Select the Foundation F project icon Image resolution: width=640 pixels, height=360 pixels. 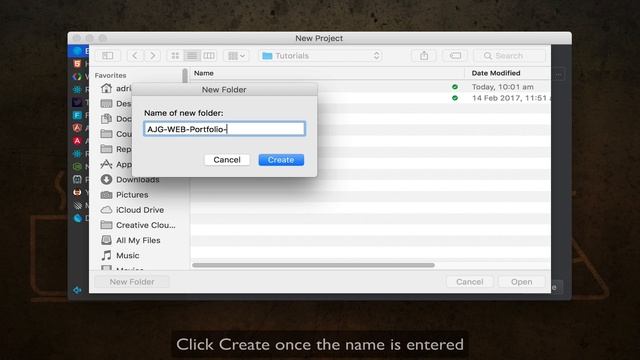[77, 115]
